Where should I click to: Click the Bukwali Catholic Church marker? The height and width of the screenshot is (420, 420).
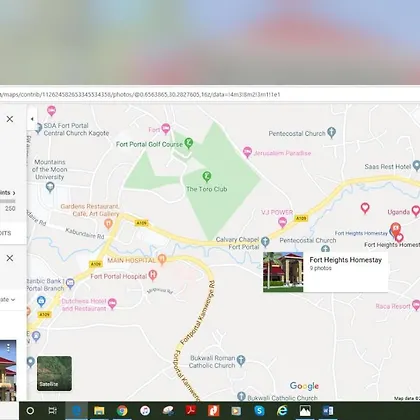(241, 396)
